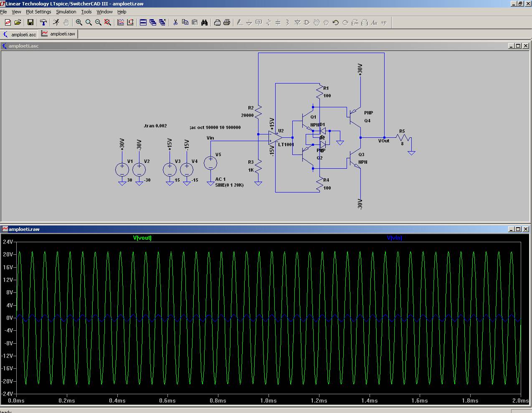Expand the Tools menu
Image resolution: width=532 pixels, height=413 pixels.
(86, 12)
